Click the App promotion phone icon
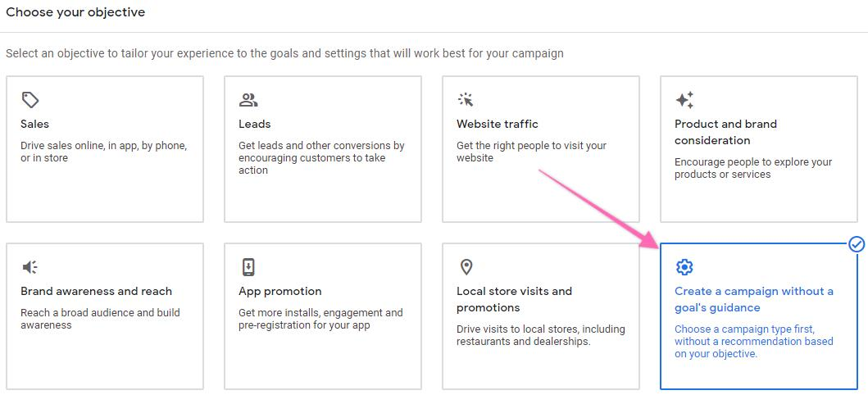 click(x=248, y=267)
